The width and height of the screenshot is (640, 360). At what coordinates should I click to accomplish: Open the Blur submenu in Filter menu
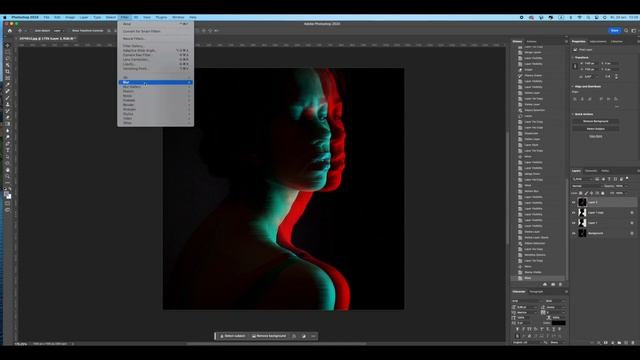[x=156, y=82]
